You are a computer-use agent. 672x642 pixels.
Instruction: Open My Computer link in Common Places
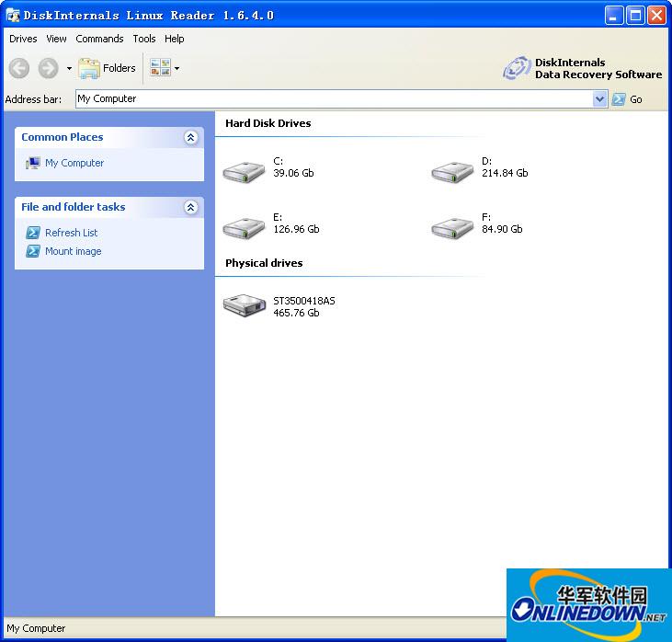[x=74, y=163]
